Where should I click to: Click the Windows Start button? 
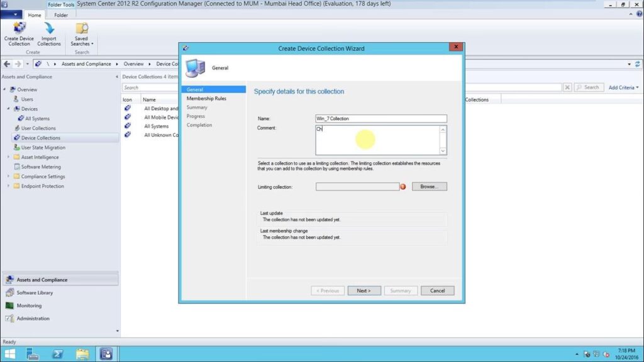coord(10,354)
